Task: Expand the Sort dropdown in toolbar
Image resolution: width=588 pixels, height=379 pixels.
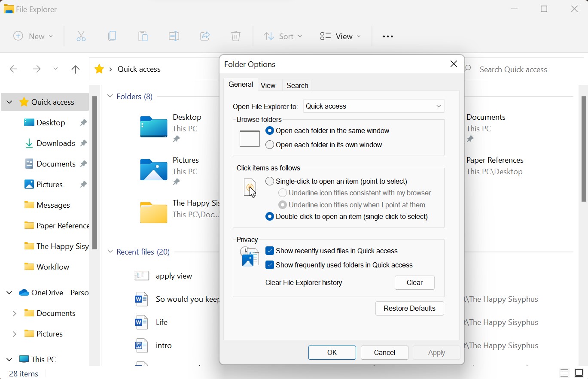Action: click(x=283, y=36)
